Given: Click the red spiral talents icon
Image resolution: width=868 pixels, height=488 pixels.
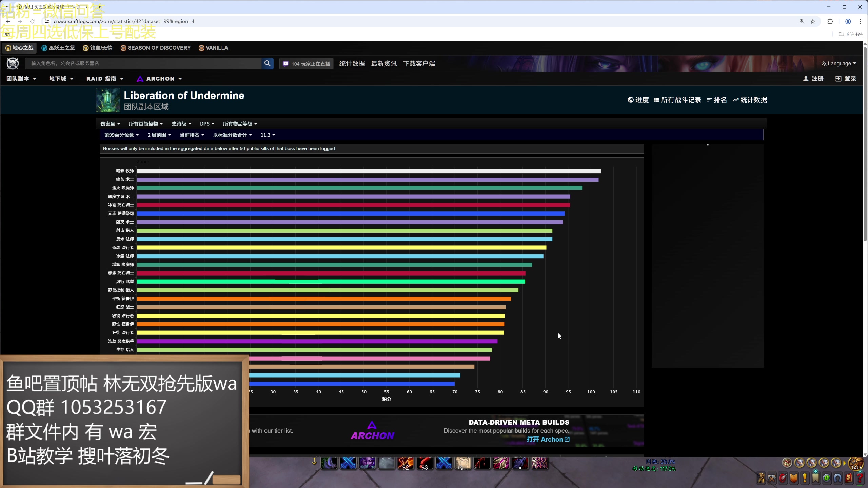Looking at the screenshot, I should coord(783,478).
